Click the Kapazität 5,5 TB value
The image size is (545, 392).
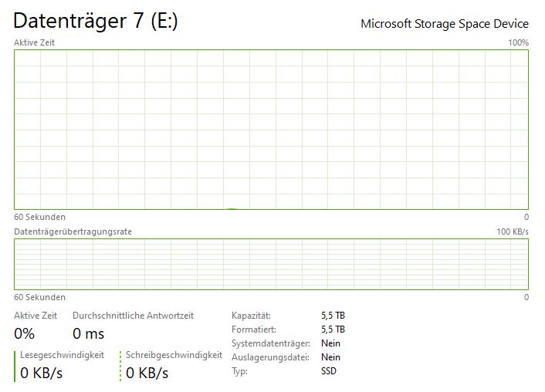pos(333,316)
